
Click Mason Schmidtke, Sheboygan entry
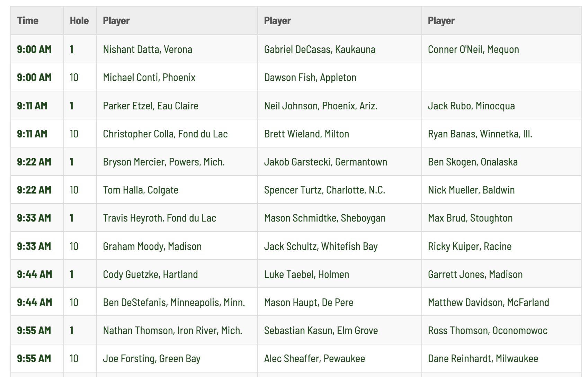point(325,218)
